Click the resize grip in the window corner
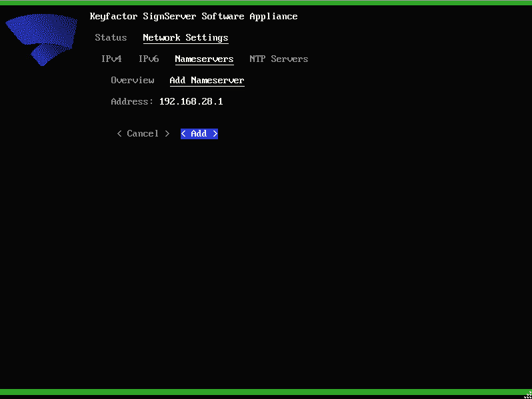This screenshot has width=532, height=399. (527, 394)
